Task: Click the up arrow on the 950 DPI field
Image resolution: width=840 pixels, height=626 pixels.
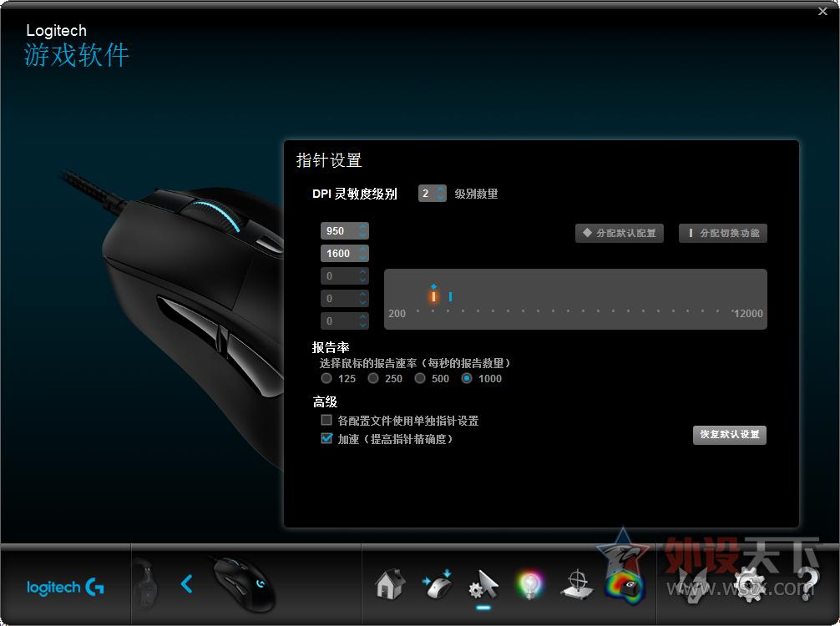Action: (363, 226)
